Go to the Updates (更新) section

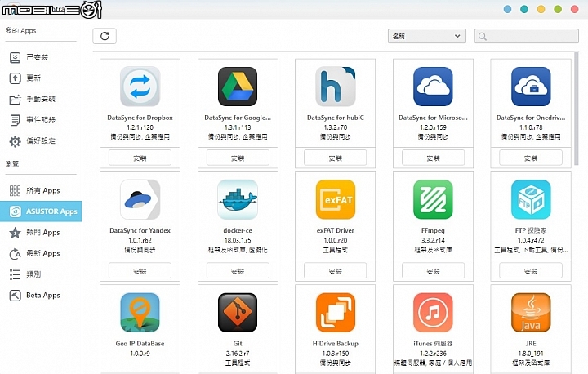[41, 78]
